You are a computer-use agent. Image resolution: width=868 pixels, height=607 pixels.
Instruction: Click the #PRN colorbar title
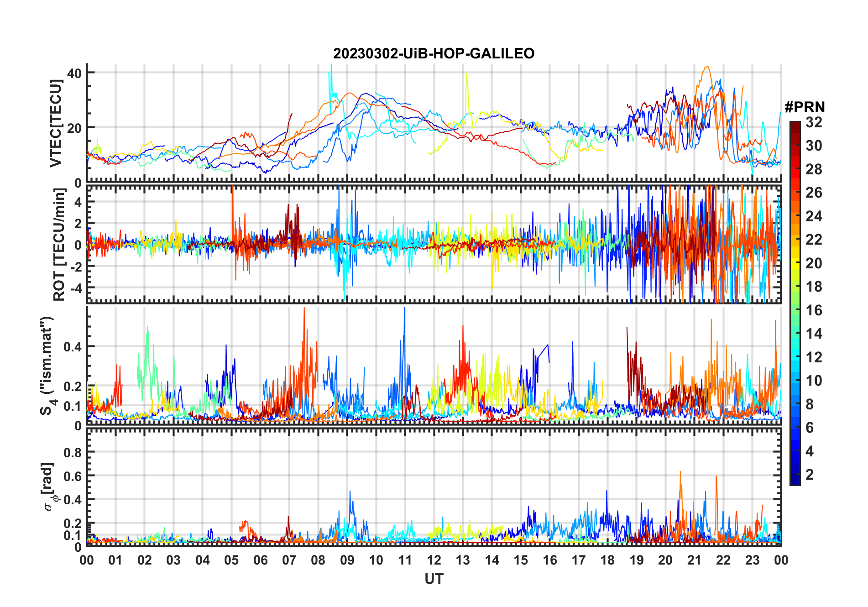(x=805, y=107)
